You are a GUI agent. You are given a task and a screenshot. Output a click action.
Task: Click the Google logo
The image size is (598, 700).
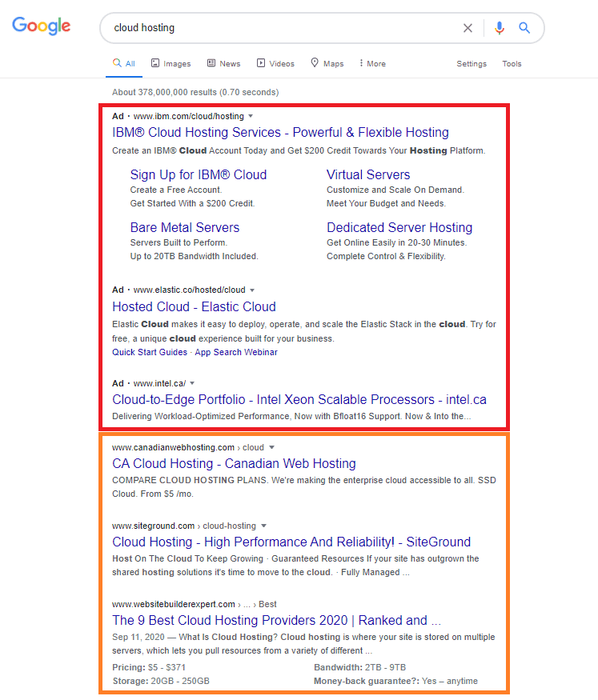coord(41,26)
